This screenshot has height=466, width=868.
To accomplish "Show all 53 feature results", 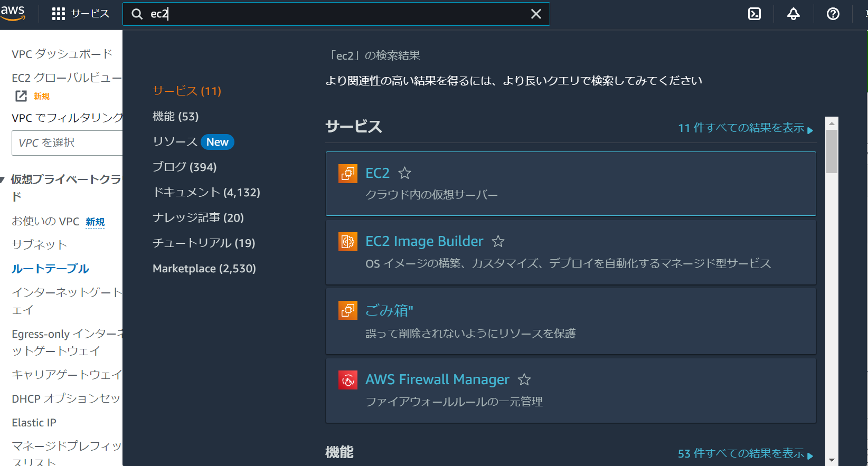I will point(745,454).
